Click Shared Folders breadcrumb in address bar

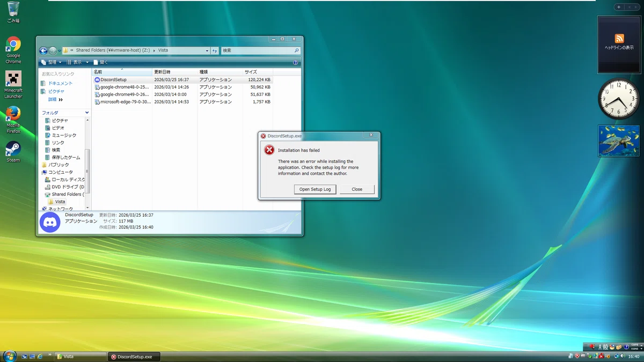[x=113, y=50]
